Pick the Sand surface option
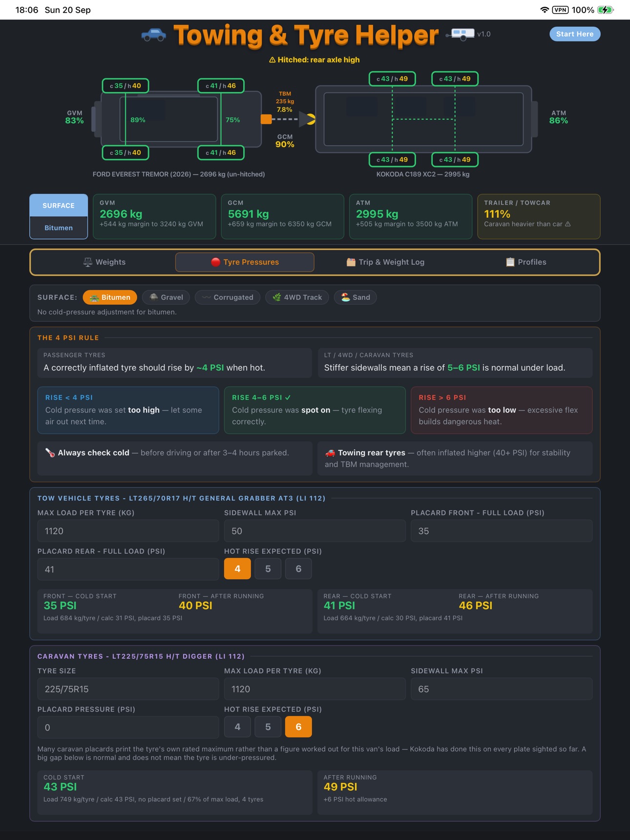 [355, 297]
